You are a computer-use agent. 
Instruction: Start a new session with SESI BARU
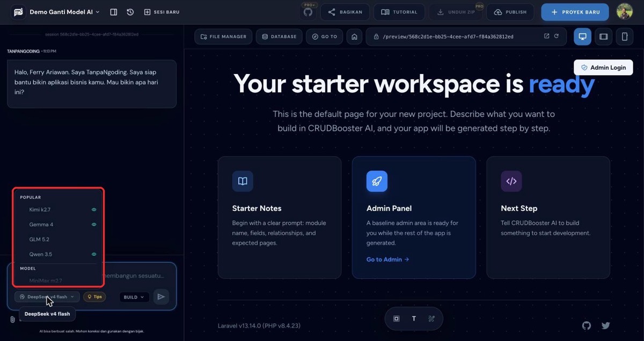(x=162, y=12)
